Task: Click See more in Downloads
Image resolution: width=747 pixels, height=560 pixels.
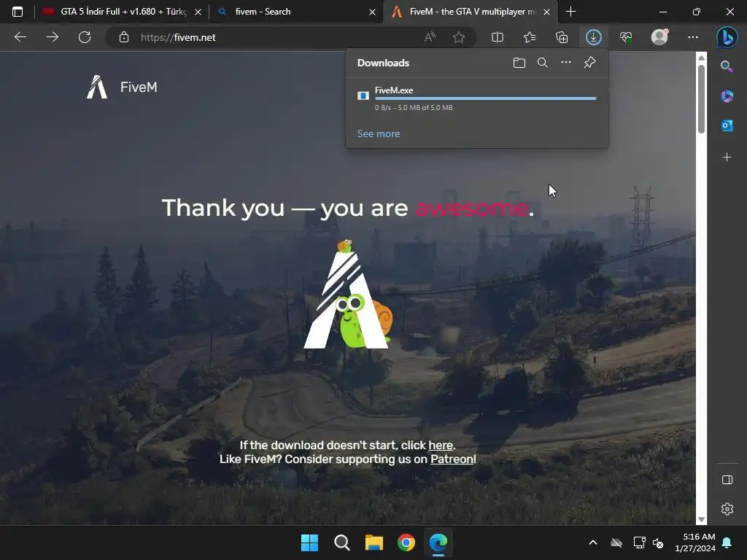Action: click(x=379, y=134)
